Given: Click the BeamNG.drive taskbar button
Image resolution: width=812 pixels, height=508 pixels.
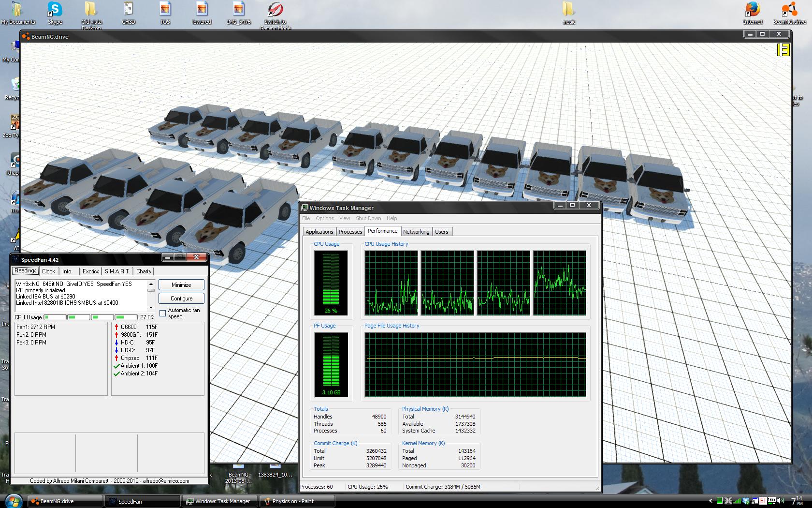Looking at the screenshot, I should 65,501.
